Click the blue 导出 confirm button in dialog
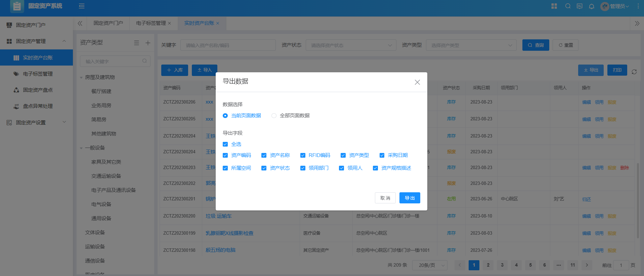Image resolution: width=644 pixels, height=276 pixels. click(x=410, y=198)
